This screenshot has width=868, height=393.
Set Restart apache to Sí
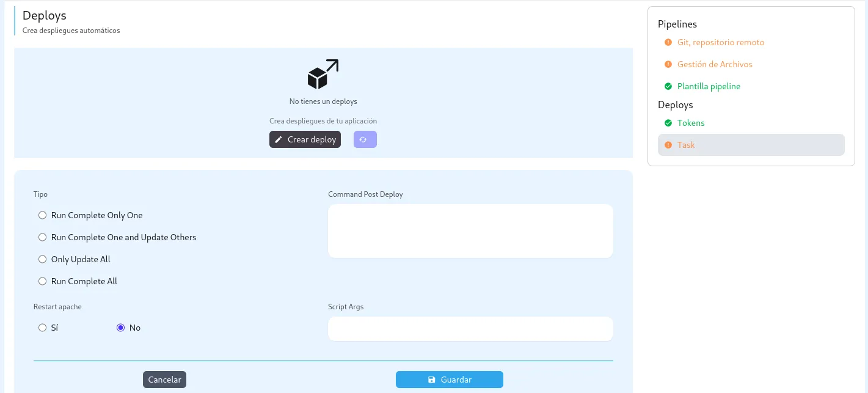42,328
